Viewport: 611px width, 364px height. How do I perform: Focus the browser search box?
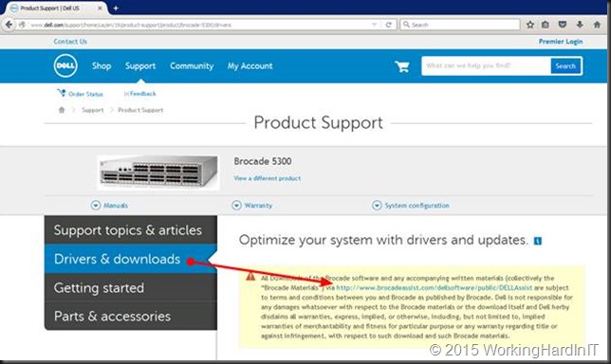click(460, 25)
